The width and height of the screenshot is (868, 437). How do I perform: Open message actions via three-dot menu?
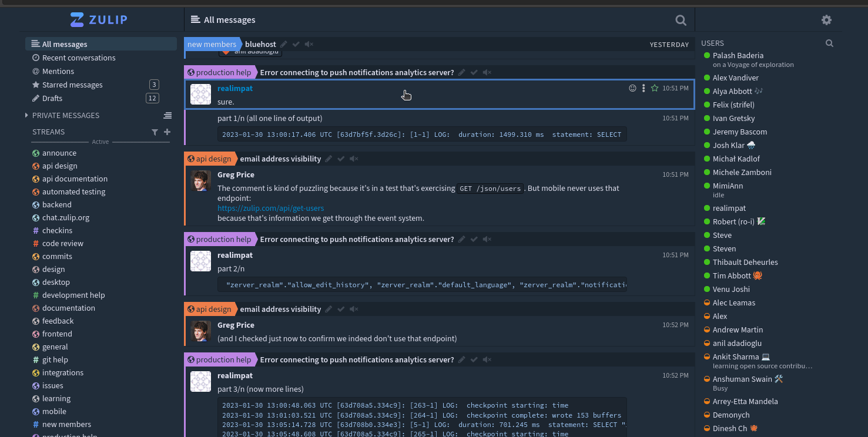643,88
